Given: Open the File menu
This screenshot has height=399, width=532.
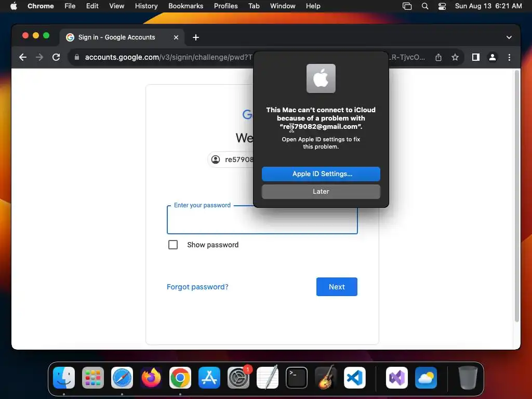Looking at the screenshot, I should (70, 6).
